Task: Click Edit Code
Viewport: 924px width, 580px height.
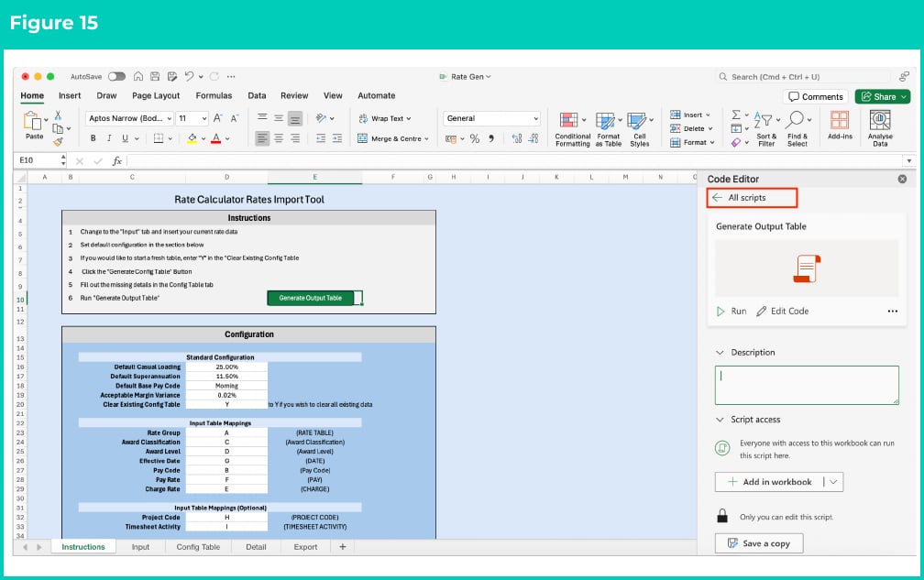Action: [783, 311]
